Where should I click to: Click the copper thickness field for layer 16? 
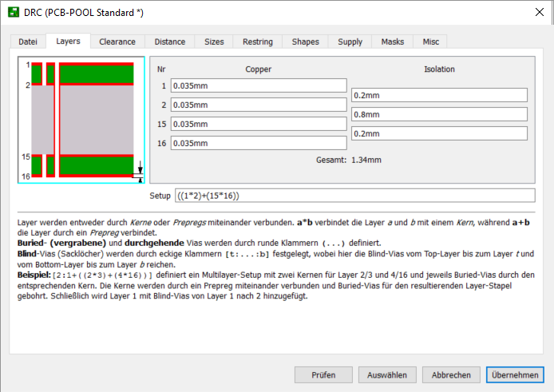pyautogui.click(x=259, y=143)
